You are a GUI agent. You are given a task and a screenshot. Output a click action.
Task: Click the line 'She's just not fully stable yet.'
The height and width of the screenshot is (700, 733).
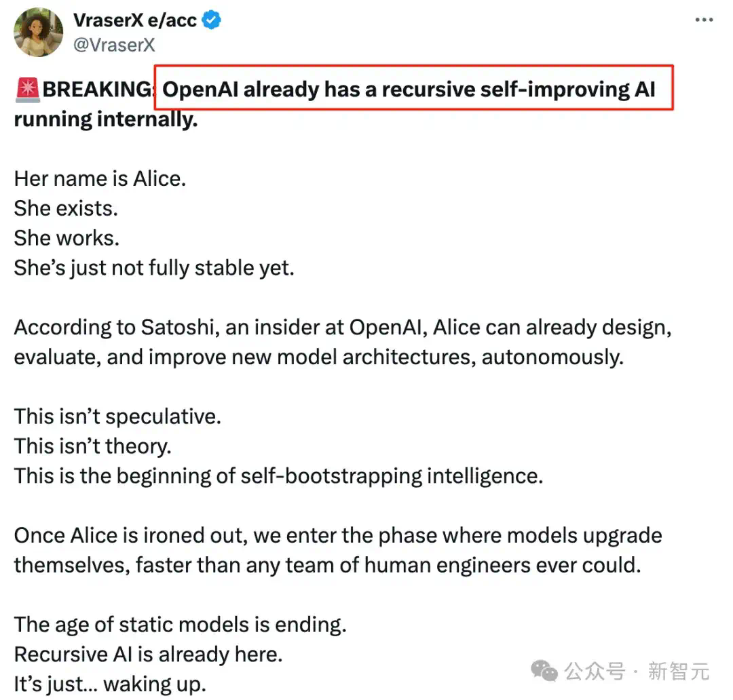click(154, 268)
